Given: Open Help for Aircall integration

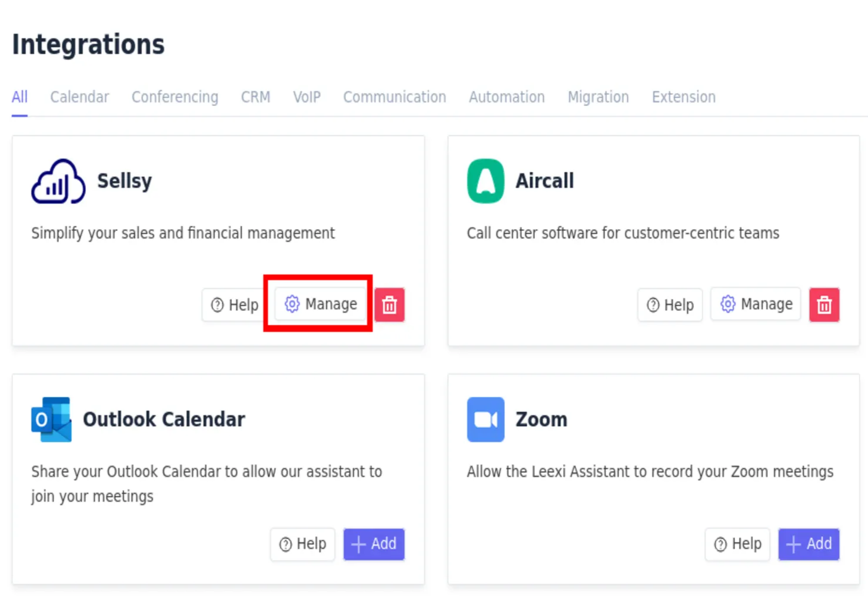Looking at the screenshot, I should [670, 305].
